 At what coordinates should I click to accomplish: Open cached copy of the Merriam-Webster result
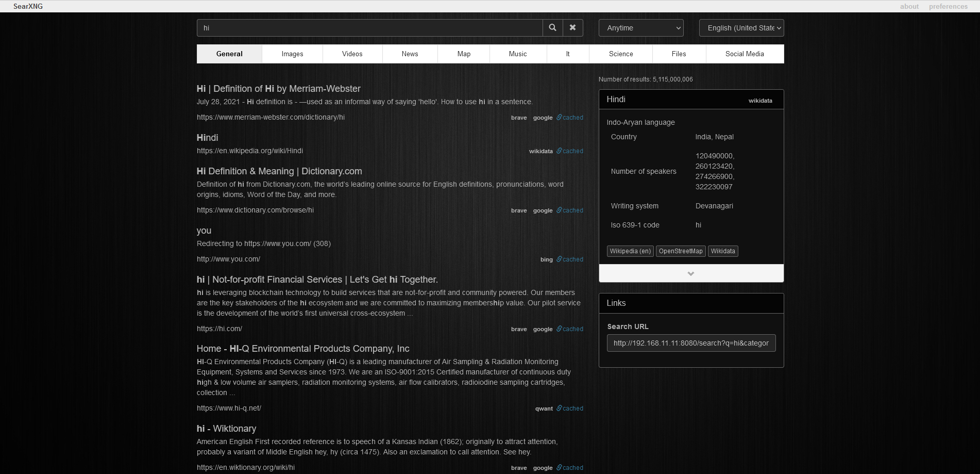570,117
